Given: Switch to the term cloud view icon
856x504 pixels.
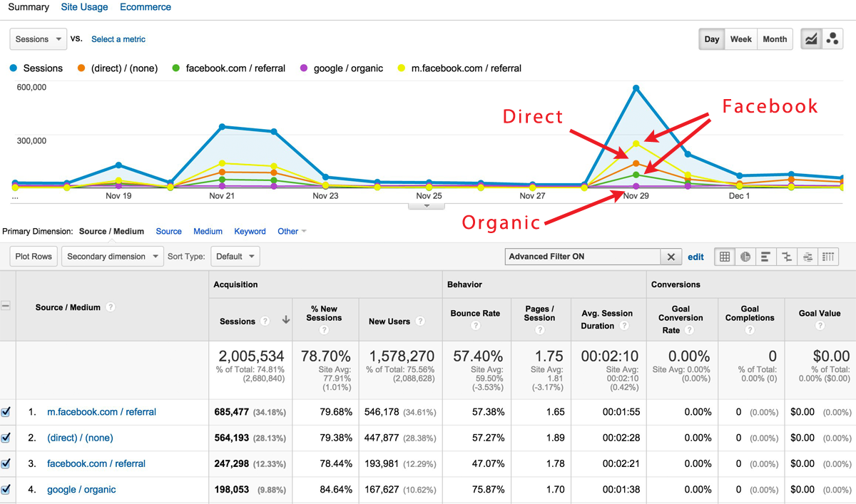Looking at the screenshot, I should 807,257.
